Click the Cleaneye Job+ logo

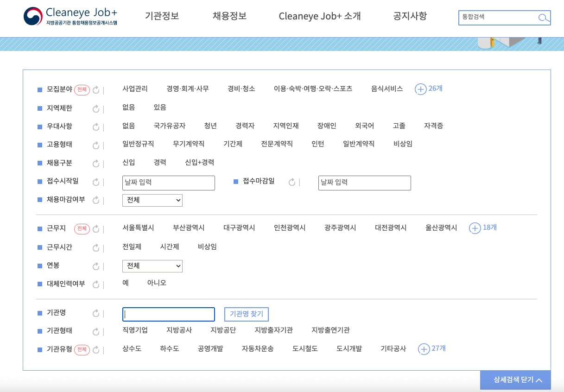coord(70,16)
